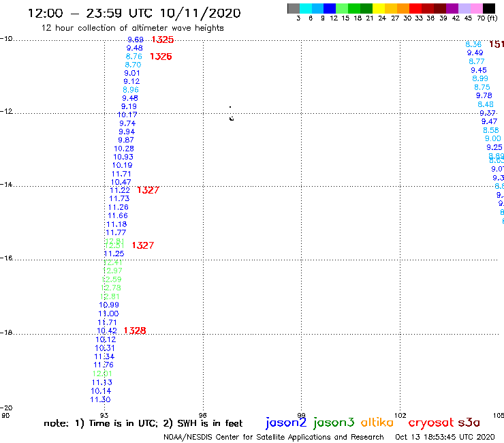Click the cryosat satellite legend label

pos(431,423)
